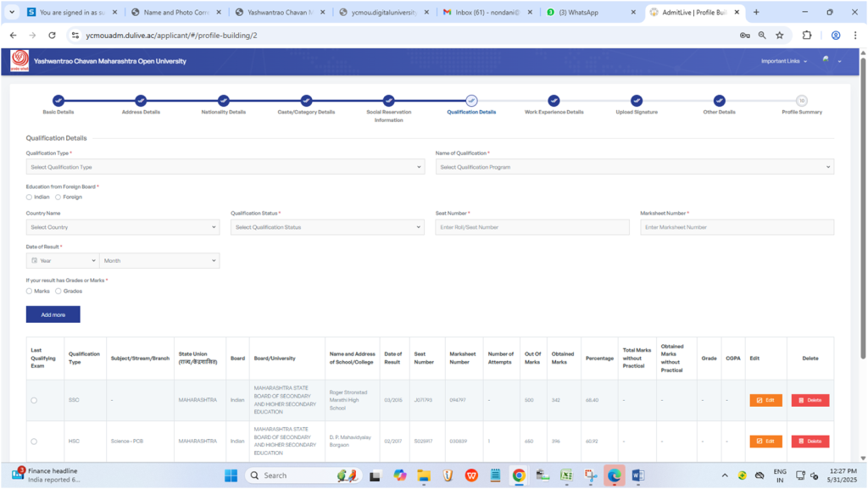Open the Important Links menu
The image size is (868, 489).
click(782, 61)
